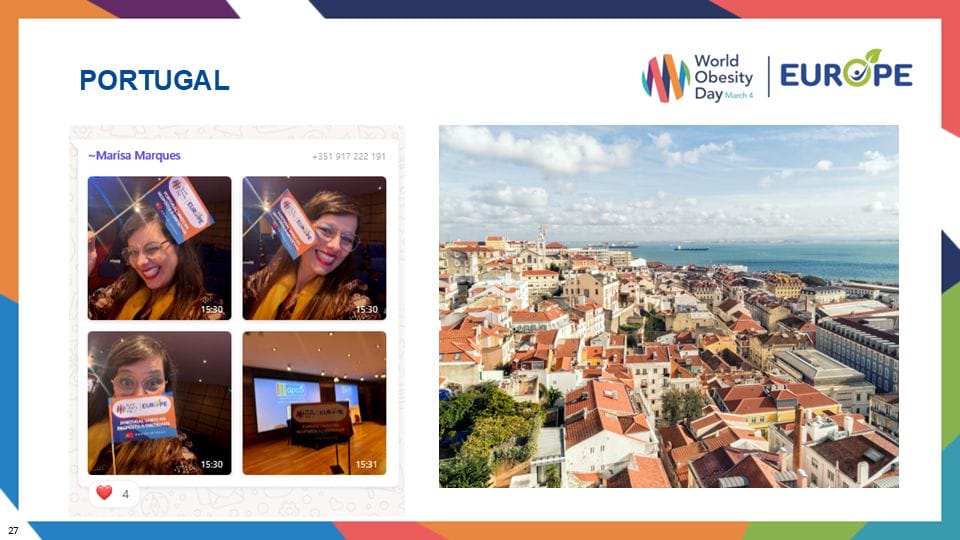The height and width of the screenshot is (540, 960).
Task: Open the conference stage photo
Action: coord(314,402)
